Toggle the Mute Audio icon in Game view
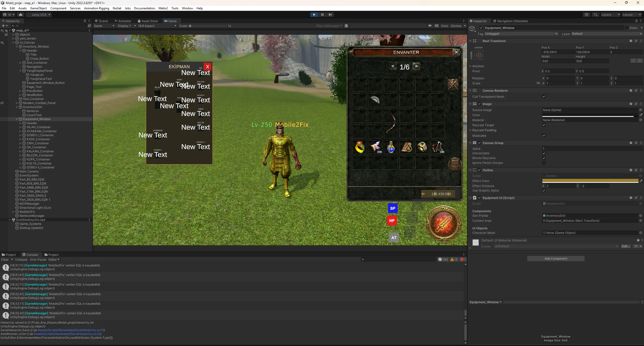This screenshot has width=644, height=346. [430, 26]
